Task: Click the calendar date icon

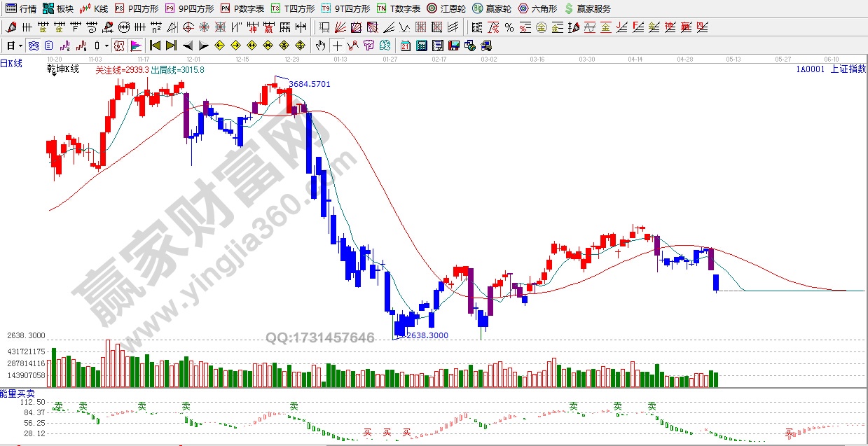Action: pyautogui.click(x=405, y=46)
